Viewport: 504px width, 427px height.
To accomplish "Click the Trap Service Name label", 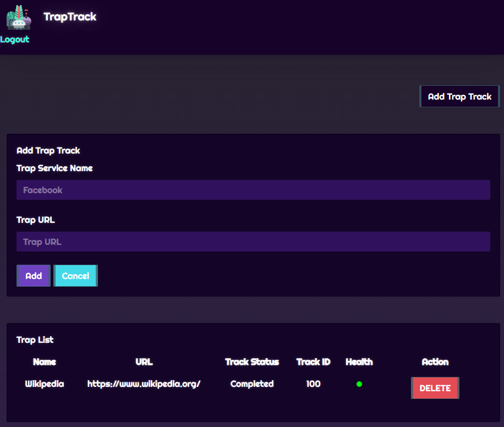I will 54,168.
